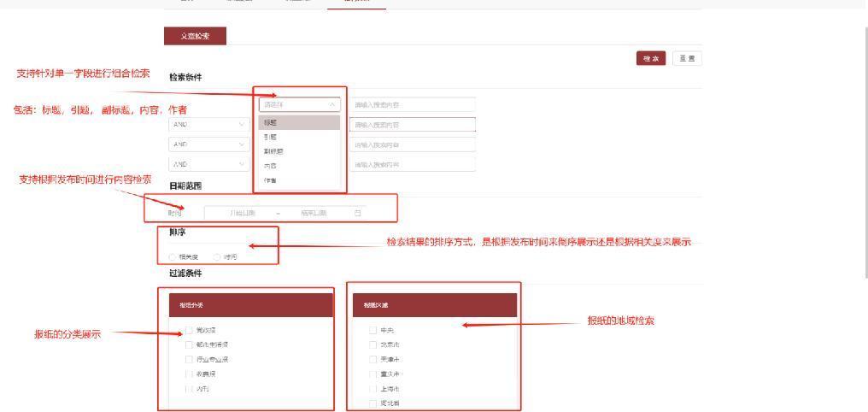The height and width of the screenshot is (412, 868).
Task: Switch to the 文章检索 tab
Action: 196,35
